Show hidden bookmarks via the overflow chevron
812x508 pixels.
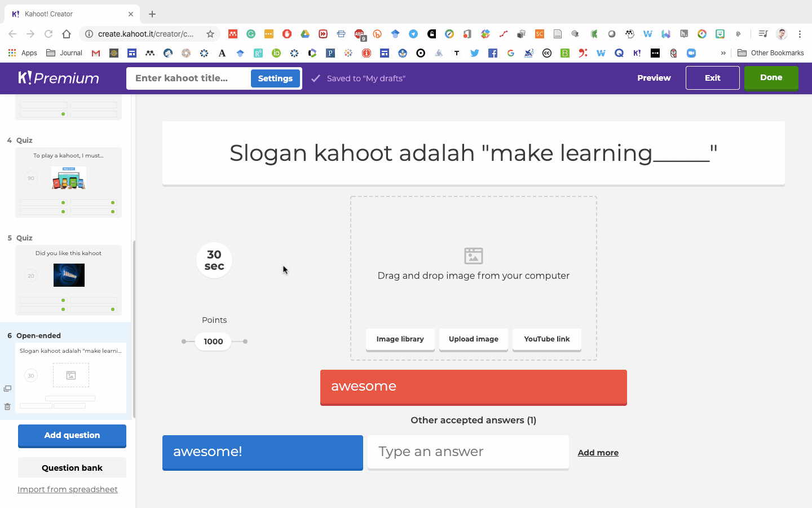723,52
